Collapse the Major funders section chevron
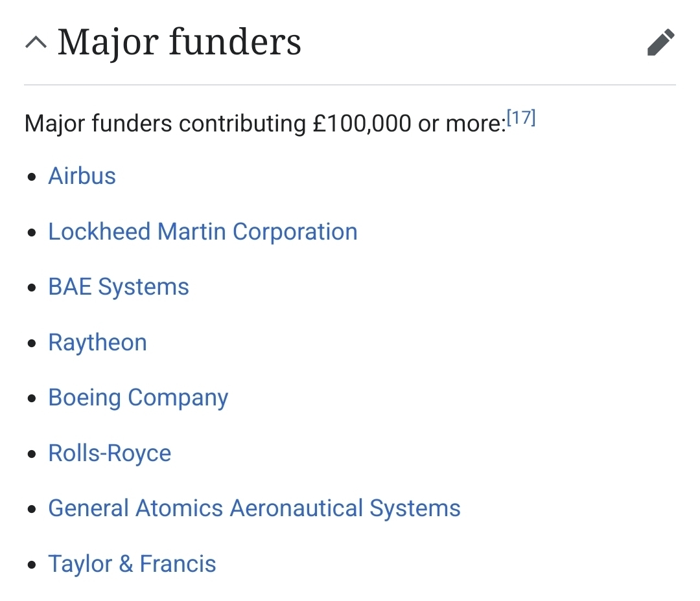 (36, 43)
